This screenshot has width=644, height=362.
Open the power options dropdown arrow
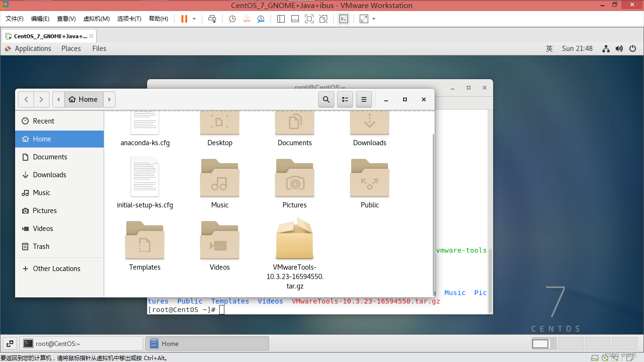194,19
